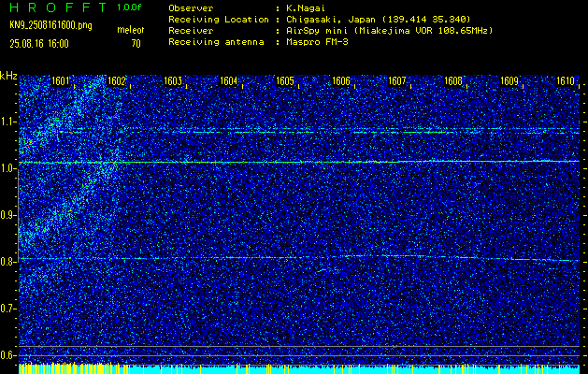Click the Observer label
The width and height of the screenshot is (588, 374).
pos(191,8)
